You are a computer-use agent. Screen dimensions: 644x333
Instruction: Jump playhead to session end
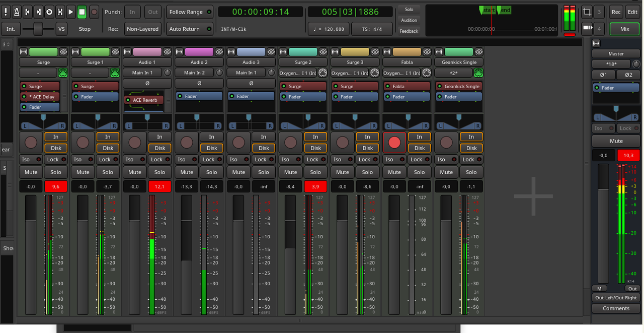[38, 12]
